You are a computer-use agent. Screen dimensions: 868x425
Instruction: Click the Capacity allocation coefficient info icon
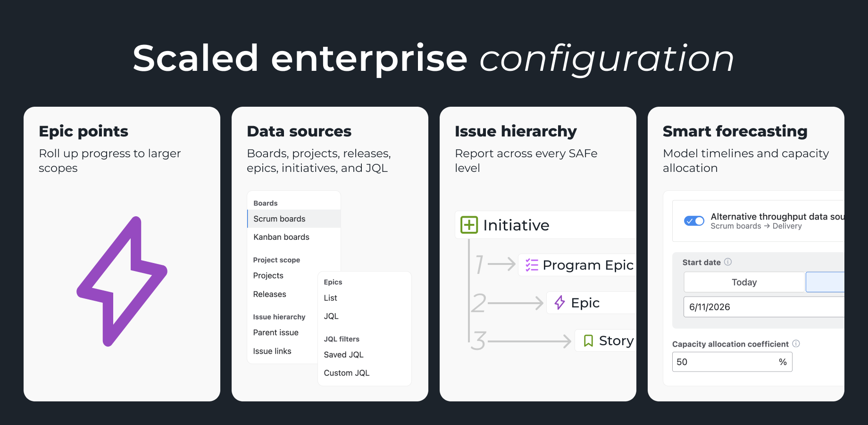(797, 344)
